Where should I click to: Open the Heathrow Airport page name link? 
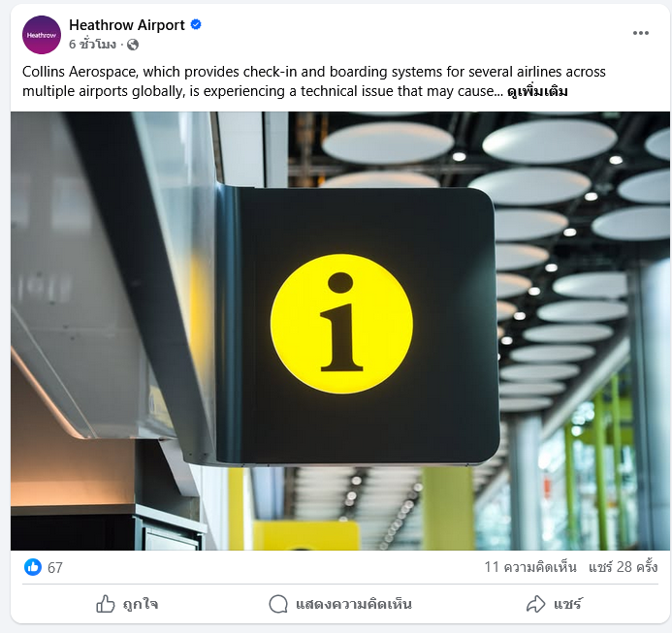point(127,25)
